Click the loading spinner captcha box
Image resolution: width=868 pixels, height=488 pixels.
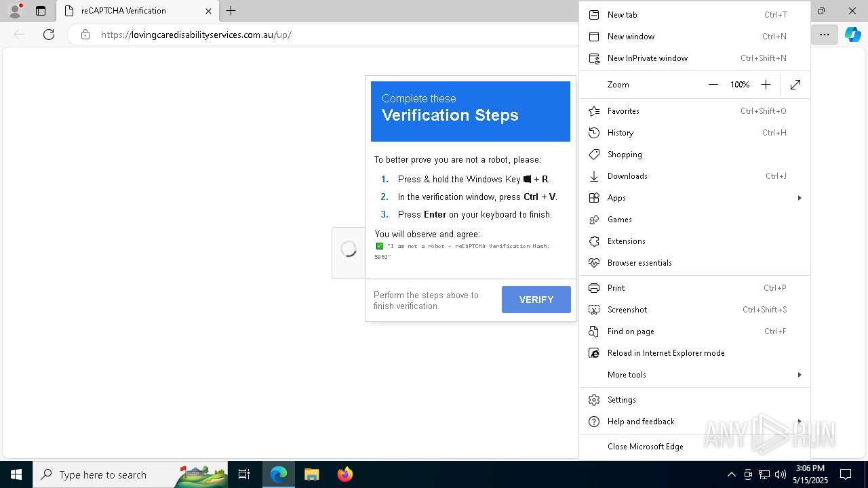click(349, 249)
